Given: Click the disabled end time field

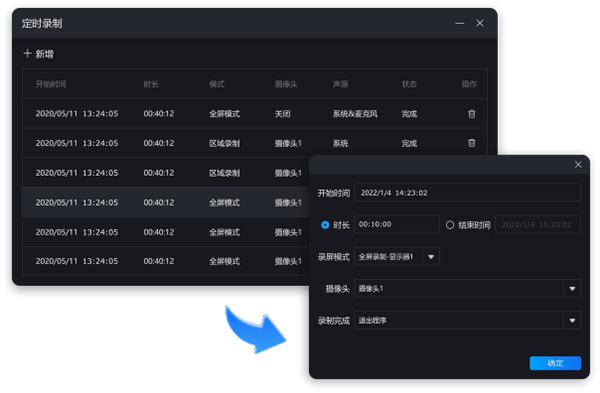Looking at the screenshot, I should (x=538, y=224).
